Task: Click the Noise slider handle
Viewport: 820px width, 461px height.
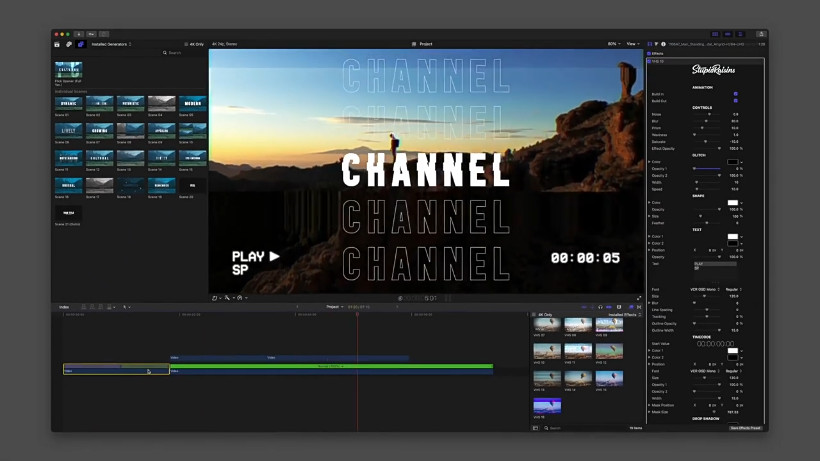Action: click(709, 114)
